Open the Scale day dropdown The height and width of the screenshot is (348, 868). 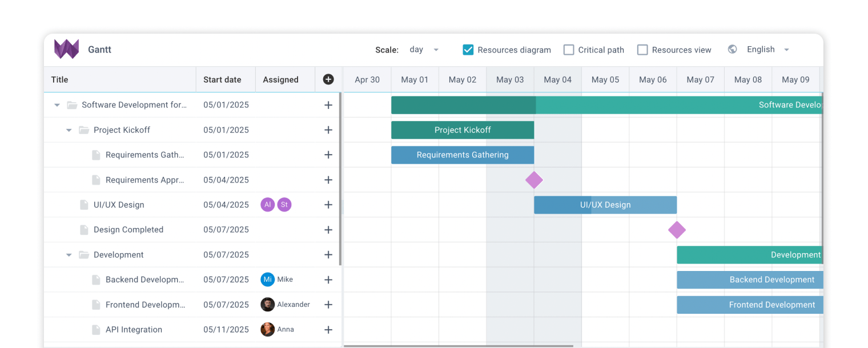(424, 50)
